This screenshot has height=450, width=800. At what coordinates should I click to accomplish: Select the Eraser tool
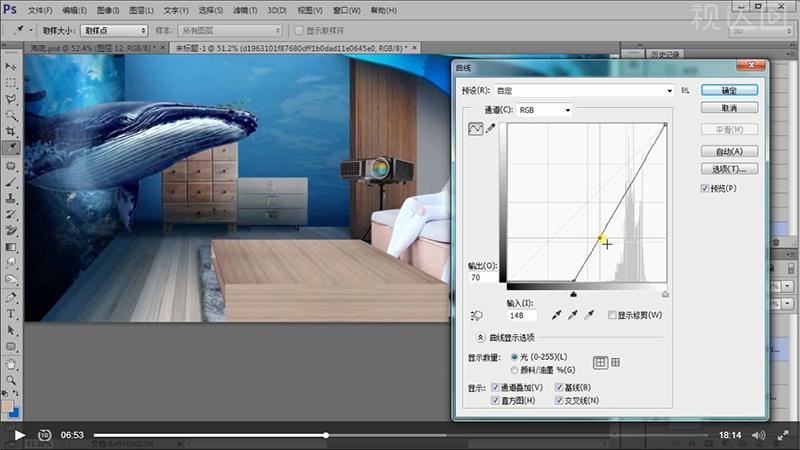point(11,231)
